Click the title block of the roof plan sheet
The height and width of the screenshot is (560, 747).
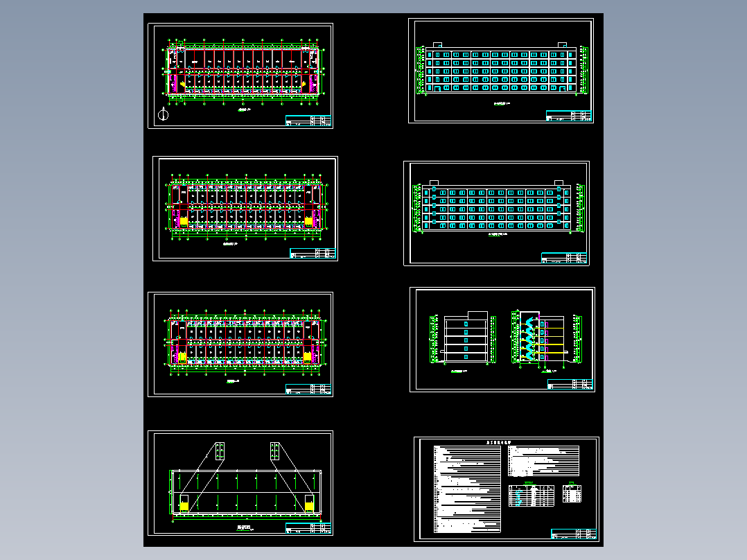pos(308,528)
